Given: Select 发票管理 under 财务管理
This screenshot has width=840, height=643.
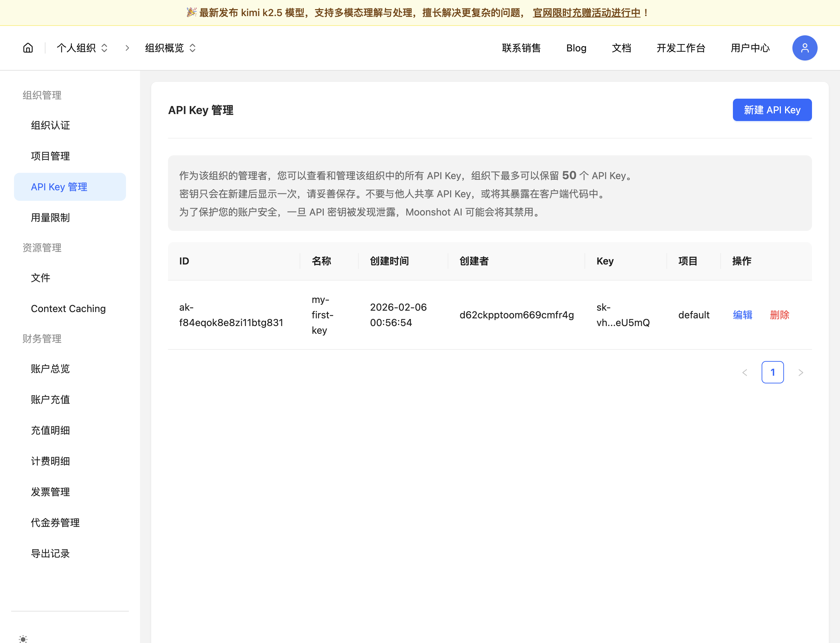Looking at the screenshot, I should (50, 492).
